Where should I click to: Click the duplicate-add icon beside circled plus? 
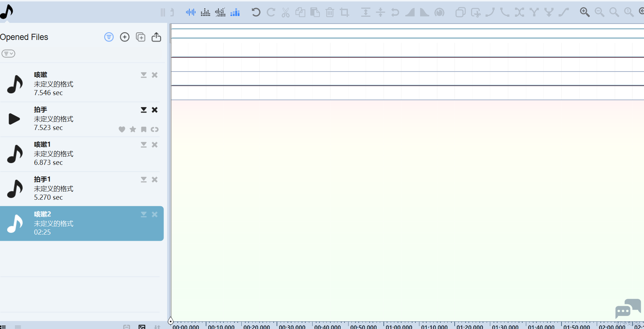[140, 37]
